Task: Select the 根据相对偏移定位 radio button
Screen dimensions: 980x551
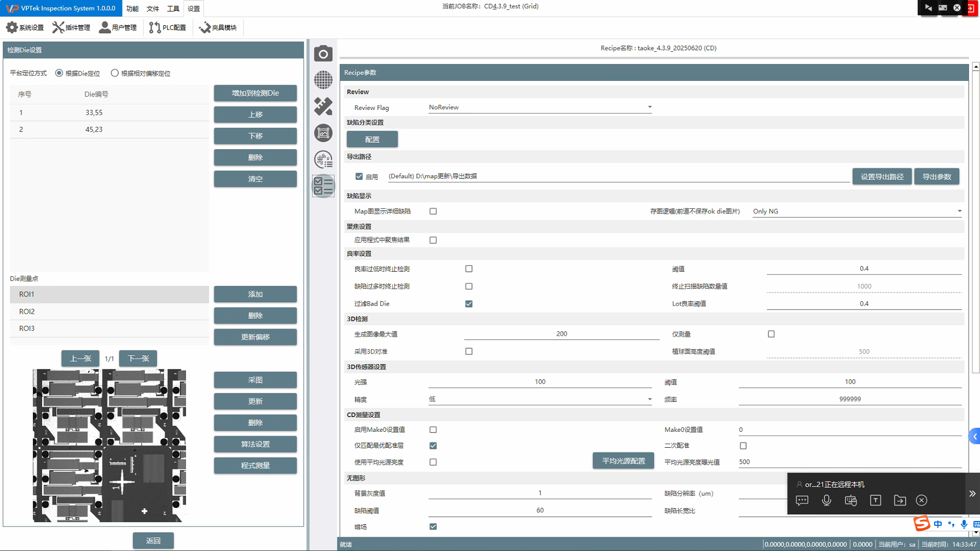Action: tap(114, 73)
